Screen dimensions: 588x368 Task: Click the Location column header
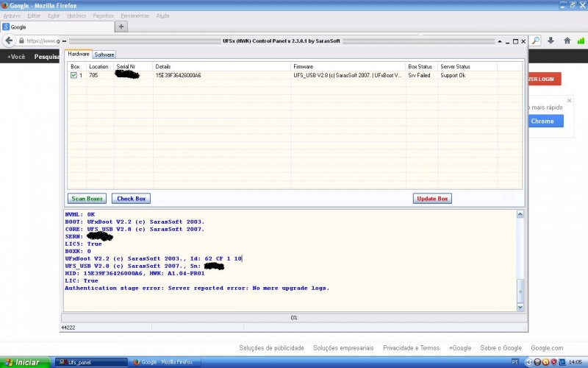pos(100,66)
